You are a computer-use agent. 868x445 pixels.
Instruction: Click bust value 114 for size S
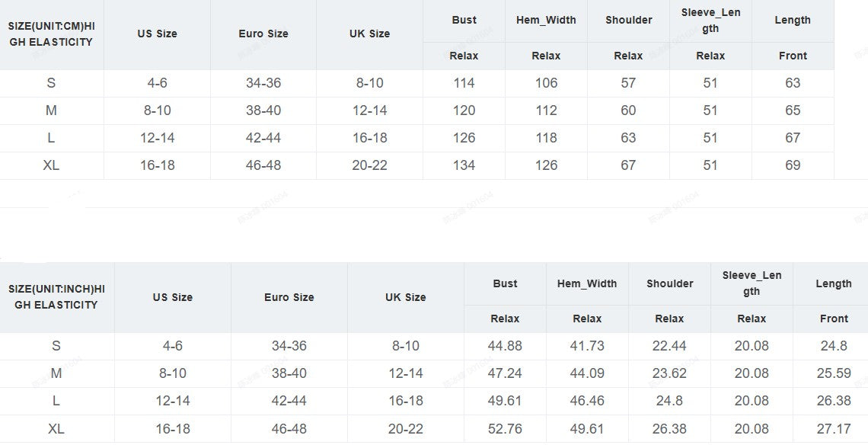point(464,83)
